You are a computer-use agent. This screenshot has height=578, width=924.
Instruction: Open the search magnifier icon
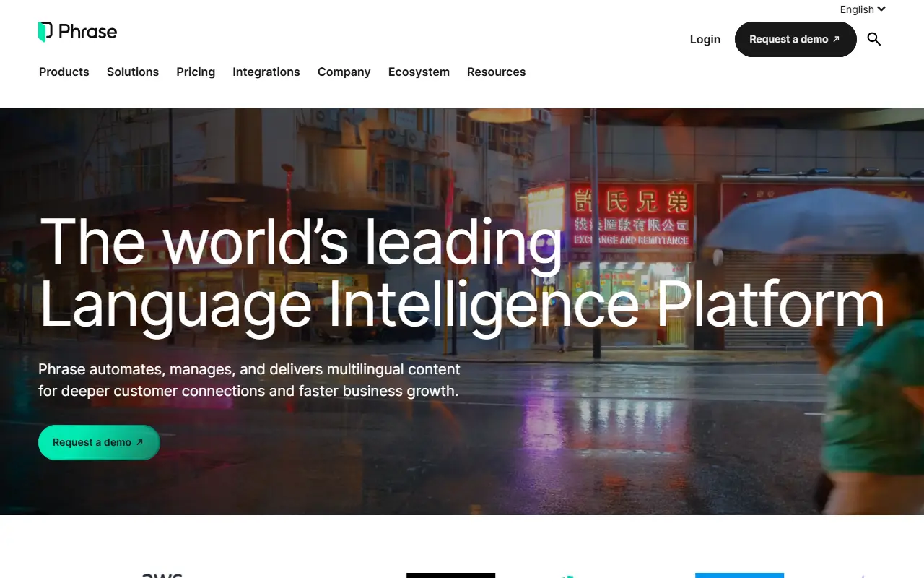pyautogui.click(x=873, y=39)
